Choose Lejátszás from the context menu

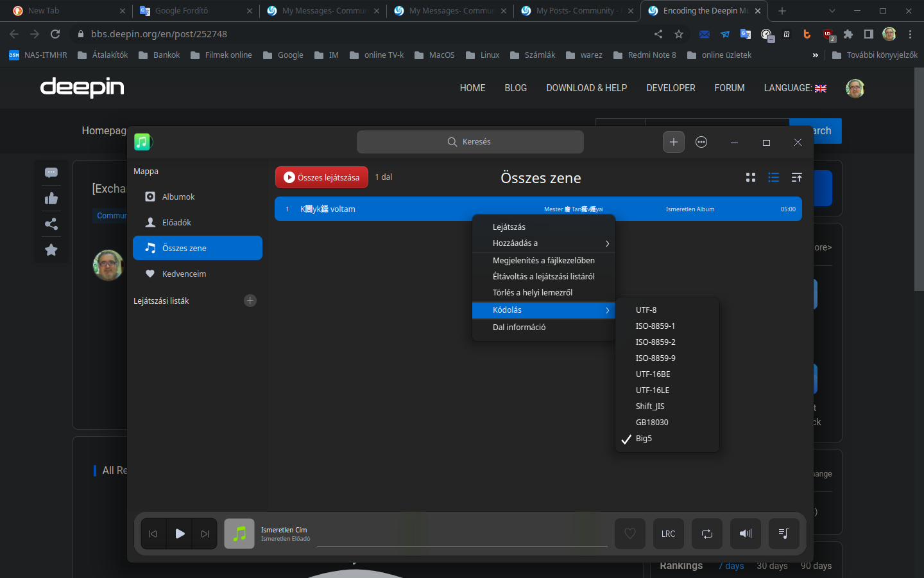(543, 227)
